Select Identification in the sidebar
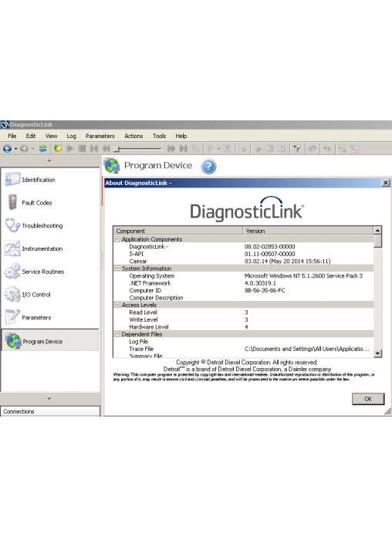This screenshot has width=392, height=537. [50, 180]
